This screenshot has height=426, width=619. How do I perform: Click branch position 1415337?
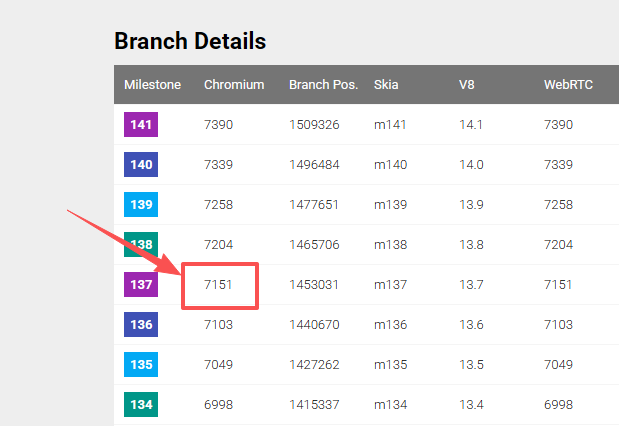314,405
